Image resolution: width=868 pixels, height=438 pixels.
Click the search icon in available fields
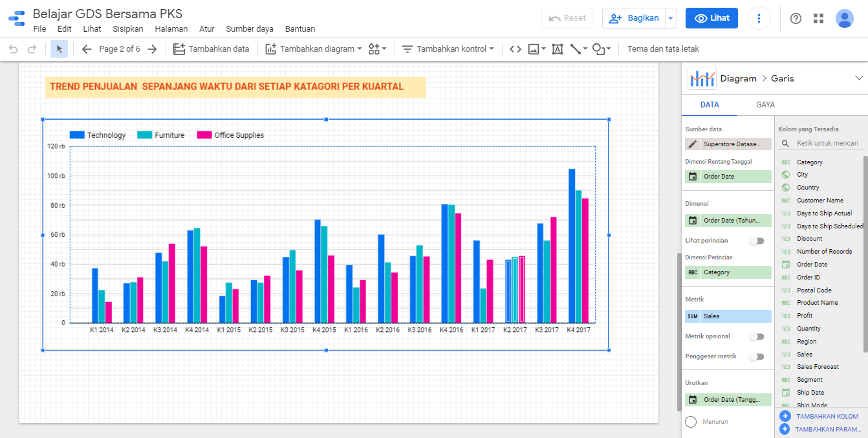(x=785, y=144)
